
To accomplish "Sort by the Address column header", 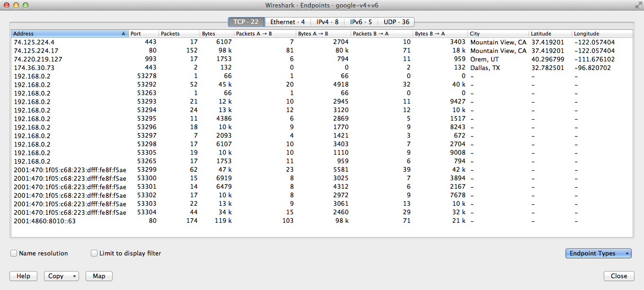I will coord(70,34).
